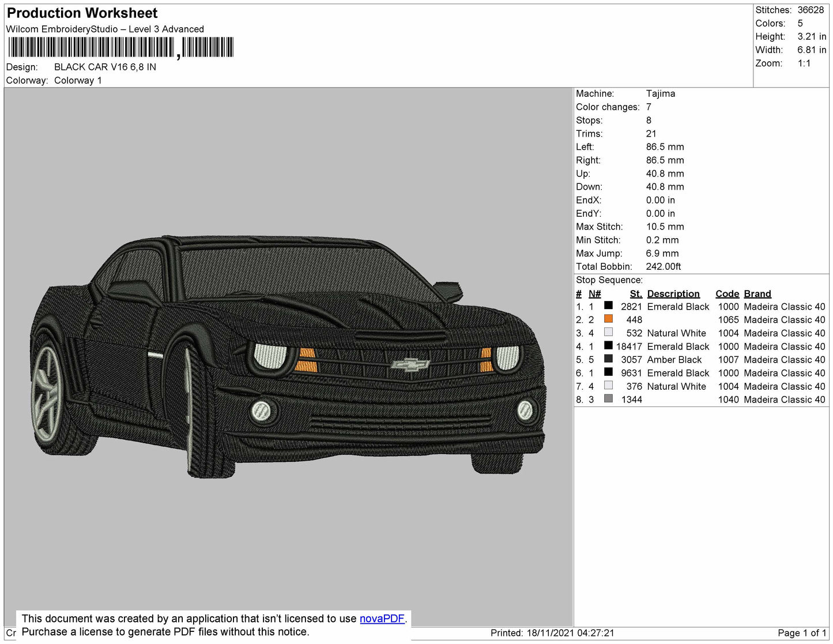Click the Max Stitch value 10.5 mm
833x644 pixels.
click(665, 227)
